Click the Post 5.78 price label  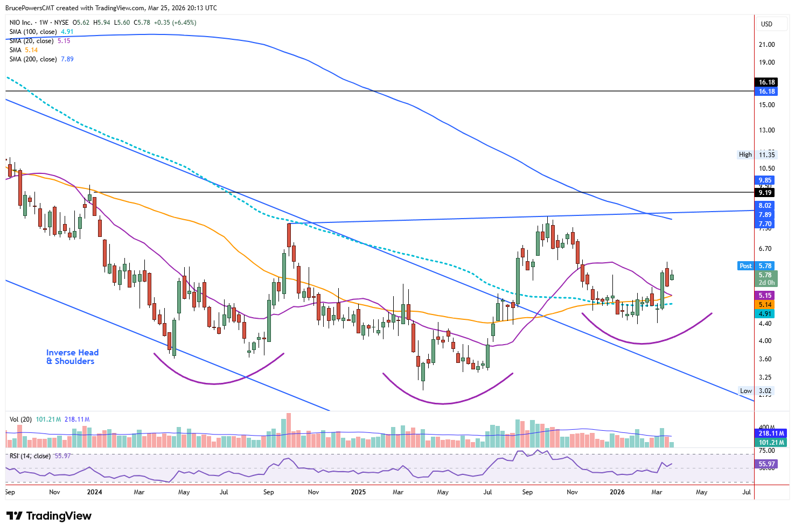tap(756, 266)
